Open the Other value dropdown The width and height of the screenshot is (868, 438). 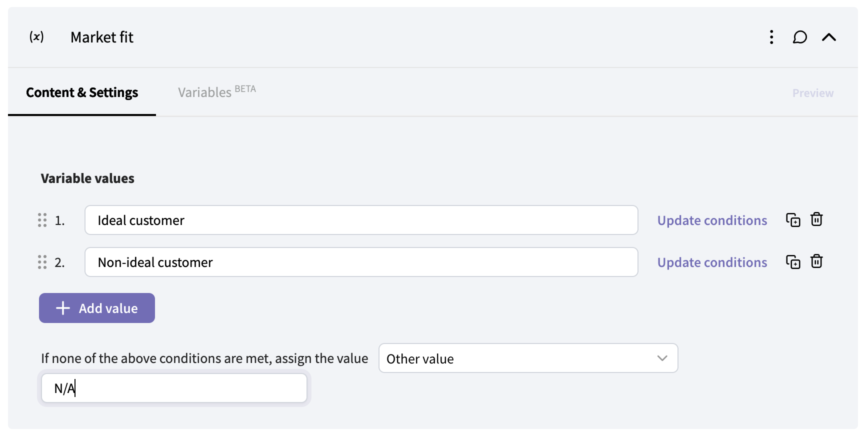pos(528,358)
